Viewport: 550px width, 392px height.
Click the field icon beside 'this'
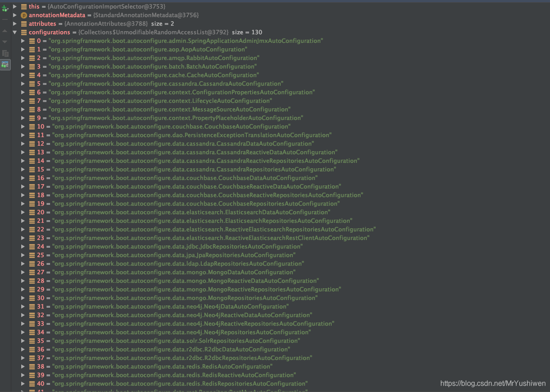point(24,7)
